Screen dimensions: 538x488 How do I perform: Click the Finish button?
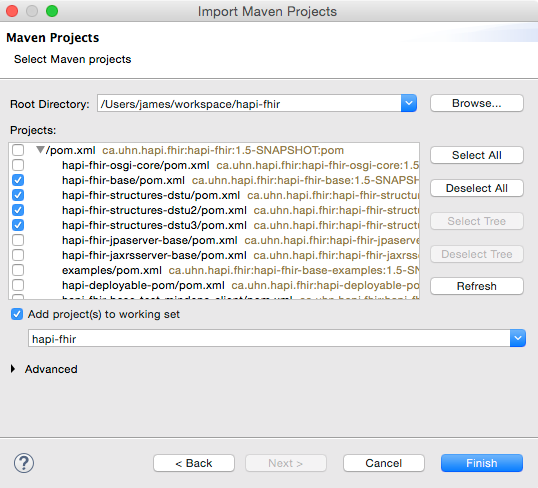482,463
